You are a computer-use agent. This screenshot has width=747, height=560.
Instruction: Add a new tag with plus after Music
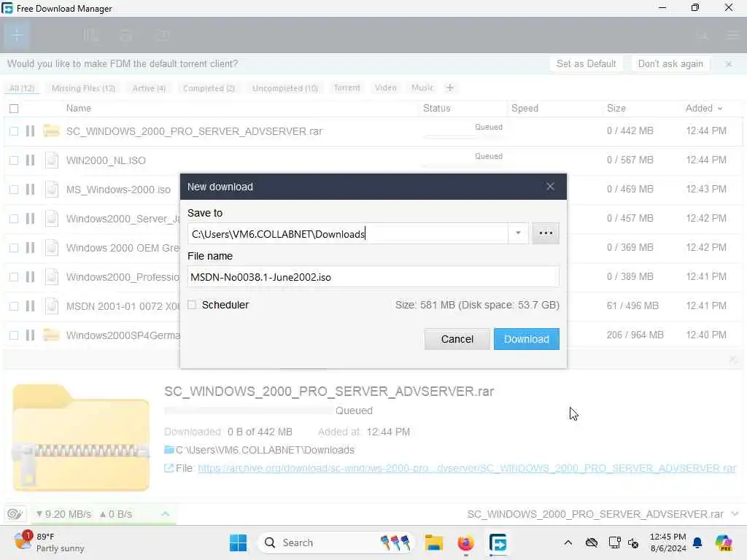point(449,87)
